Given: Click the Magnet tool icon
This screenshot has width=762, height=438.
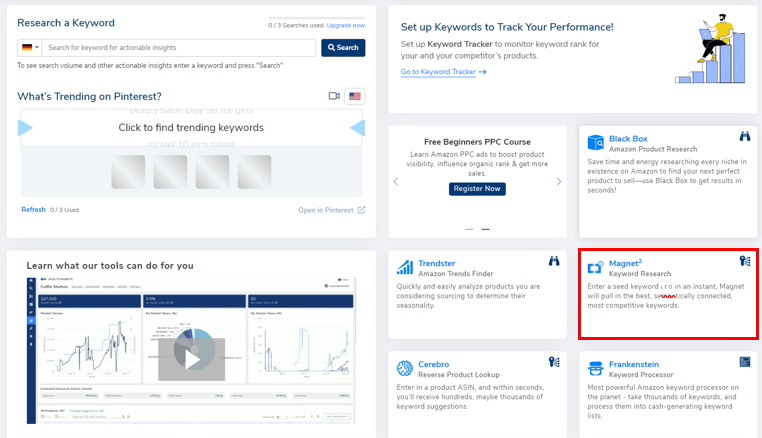Looking at the screenshot, I should tap(595, 267).
